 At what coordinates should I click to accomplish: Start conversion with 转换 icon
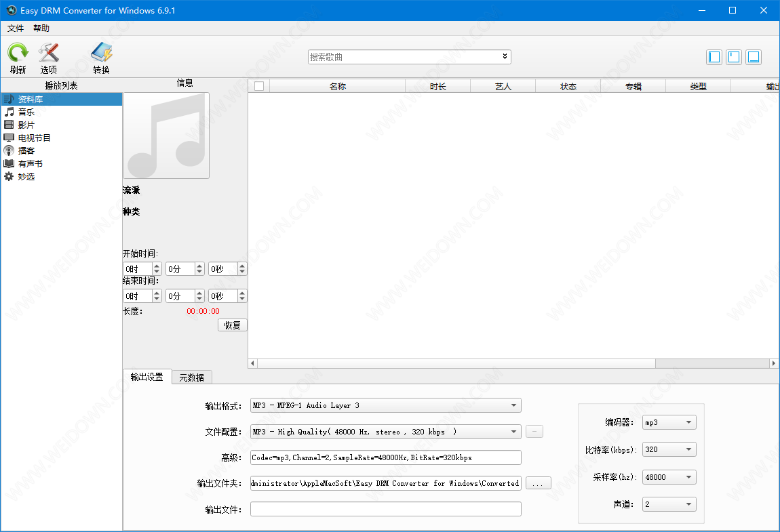[x=102, y=58]
